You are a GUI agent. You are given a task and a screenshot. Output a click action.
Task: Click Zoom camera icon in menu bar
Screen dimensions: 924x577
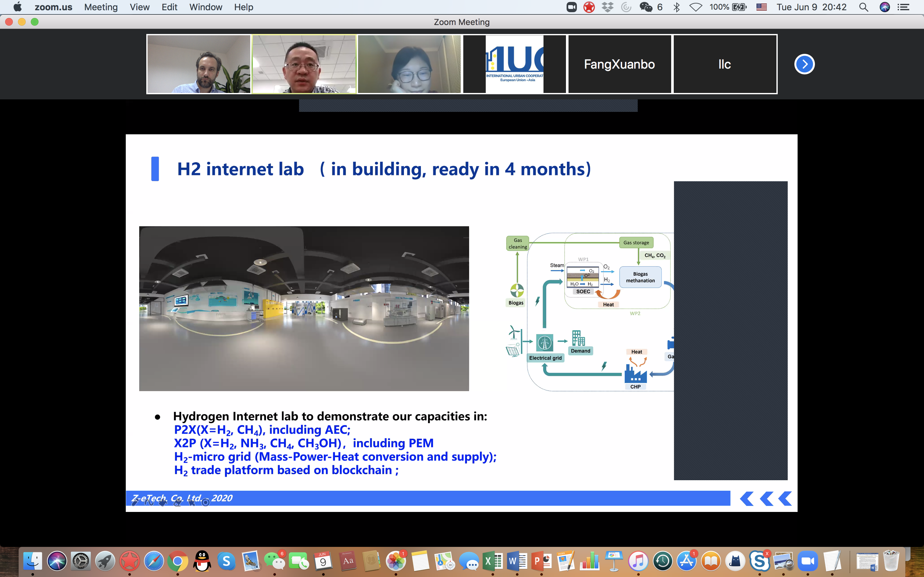[x=571, y=7]
